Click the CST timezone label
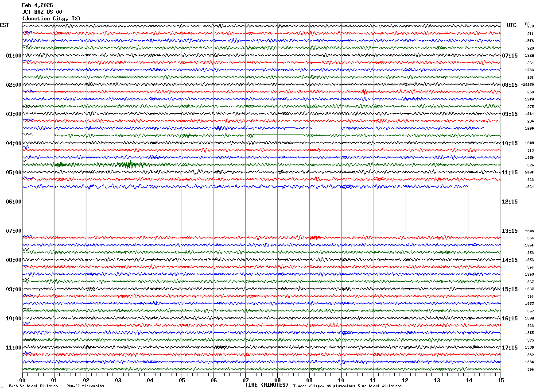536x392 pixels. (4, 25)
